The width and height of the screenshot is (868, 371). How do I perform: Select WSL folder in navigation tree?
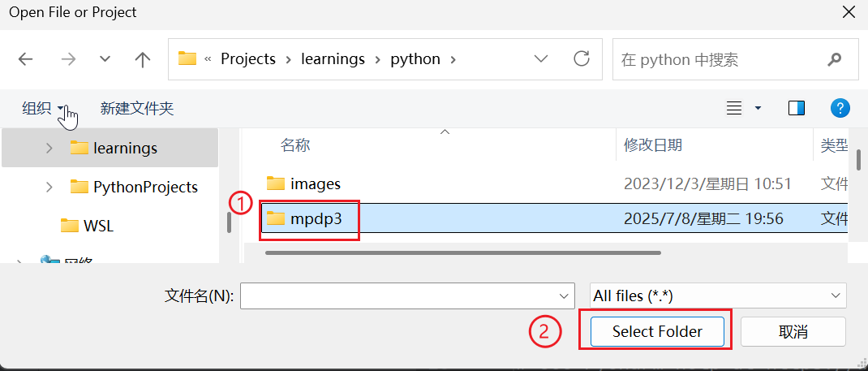87,226
